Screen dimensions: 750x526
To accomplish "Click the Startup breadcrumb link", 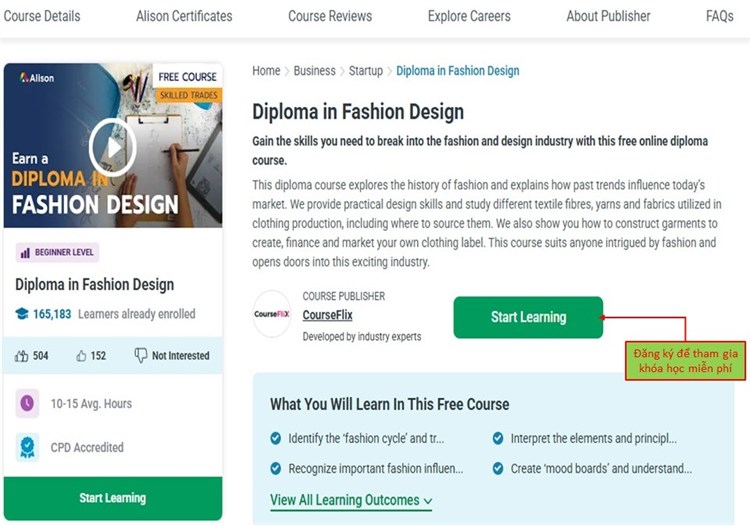I will pyautogui.click(x=365, y=71).
